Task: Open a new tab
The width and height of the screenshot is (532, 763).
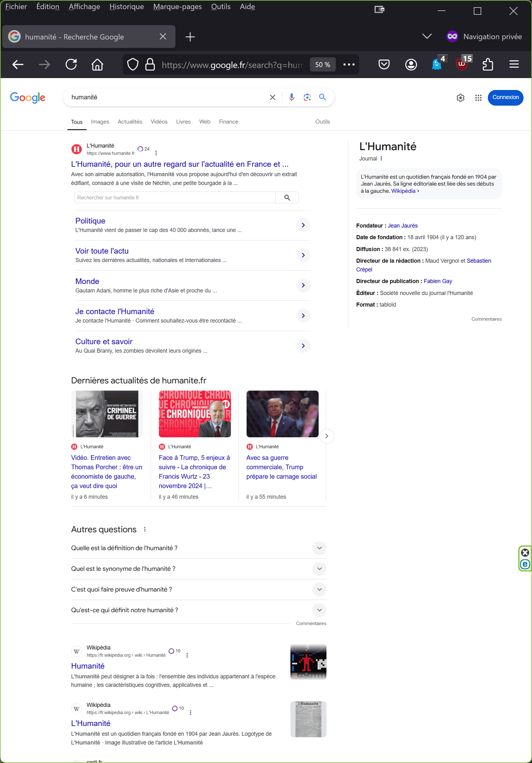Action: pyautogui.click(x=190, y=37)
